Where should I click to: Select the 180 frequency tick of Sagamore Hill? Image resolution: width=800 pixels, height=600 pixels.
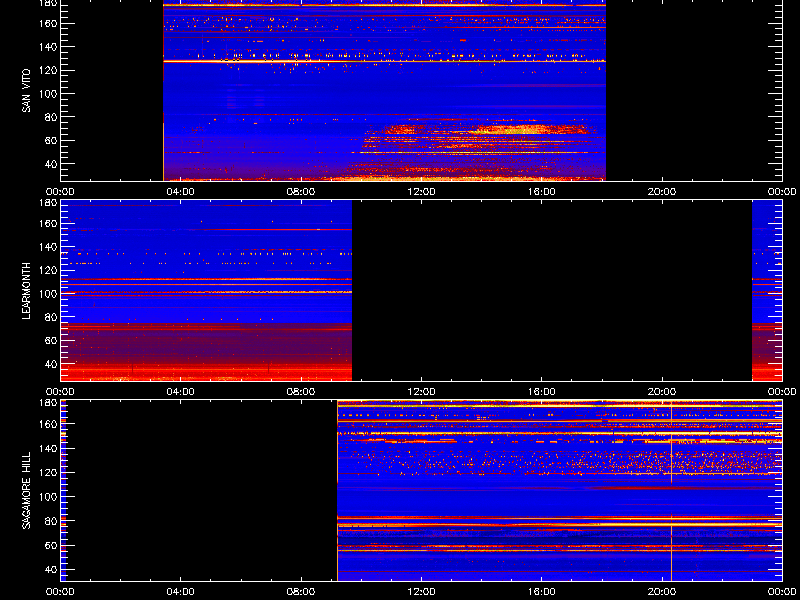tap(50, 403)
